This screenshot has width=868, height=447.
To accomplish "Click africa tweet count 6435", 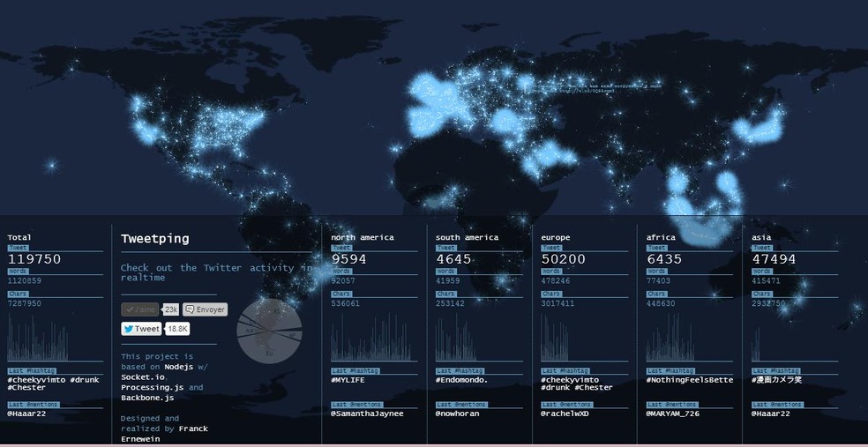I will point(664,259).
